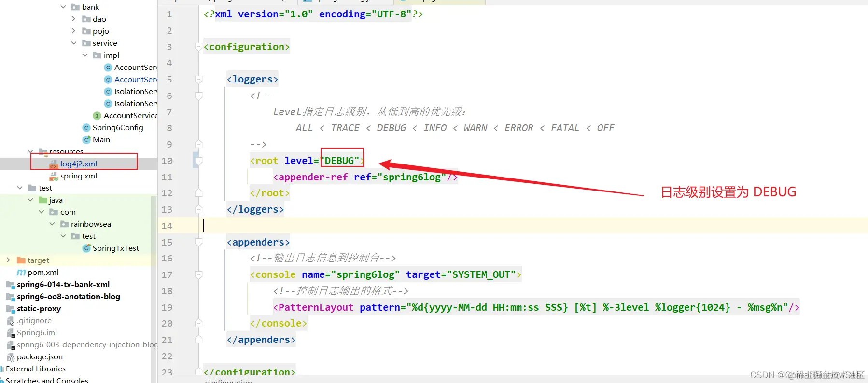Select Scratches and Consoles

47,380
